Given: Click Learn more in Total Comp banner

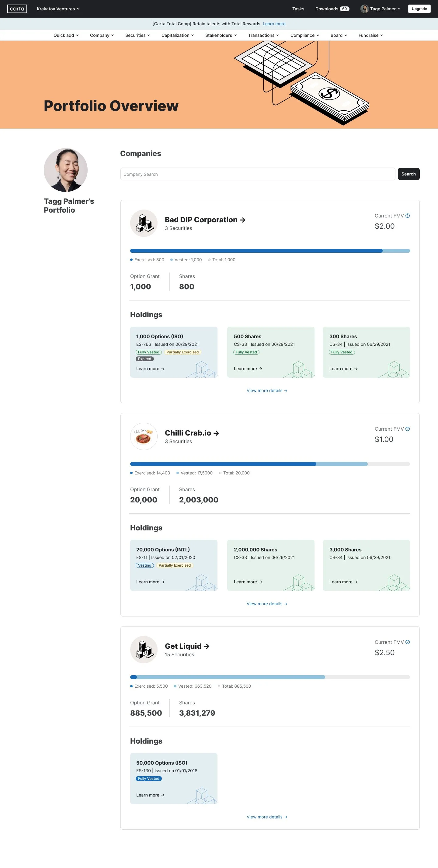Looking at the screenshot, I should pyautogui.click(x=274, y=24).
